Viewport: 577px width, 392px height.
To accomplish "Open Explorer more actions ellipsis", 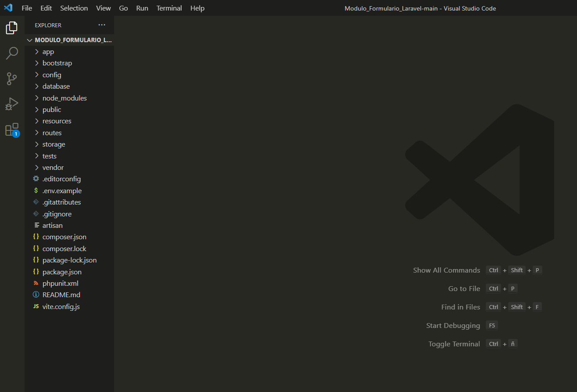I will (x=102, y=25).
